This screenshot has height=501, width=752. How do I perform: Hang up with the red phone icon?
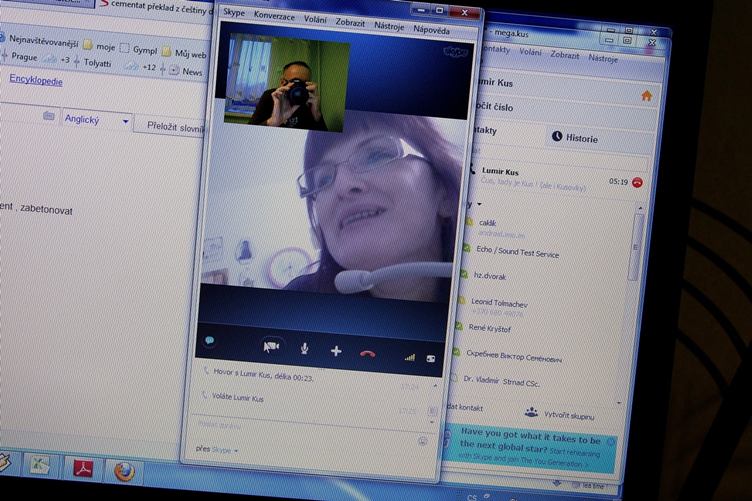367,353
